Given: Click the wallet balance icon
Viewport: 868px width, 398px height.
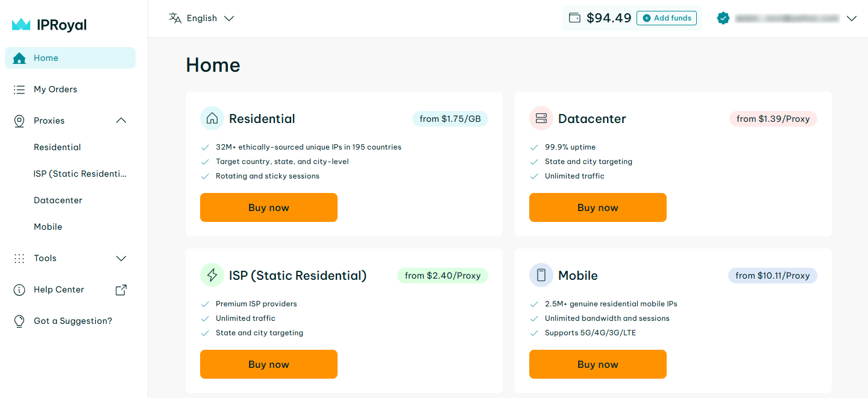Looking at the screenshot, I should (574, 18).
